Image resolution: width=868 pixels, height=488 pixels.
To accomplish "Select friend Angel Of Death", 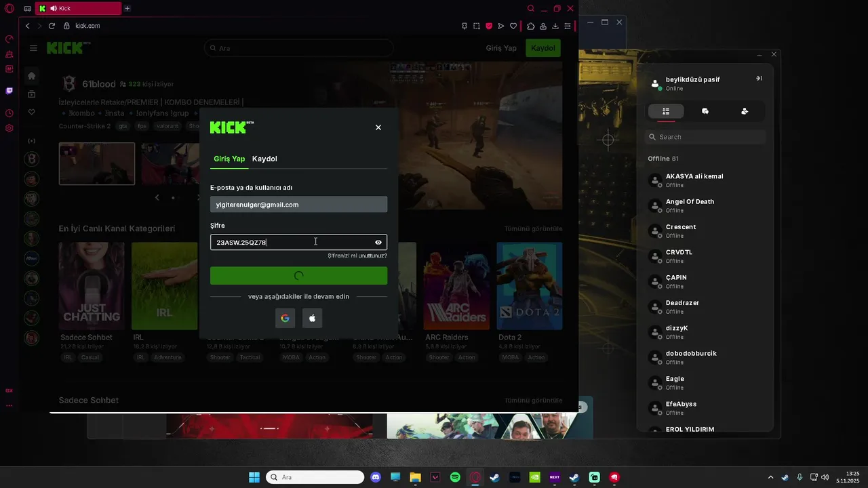I will coord(705,205).
